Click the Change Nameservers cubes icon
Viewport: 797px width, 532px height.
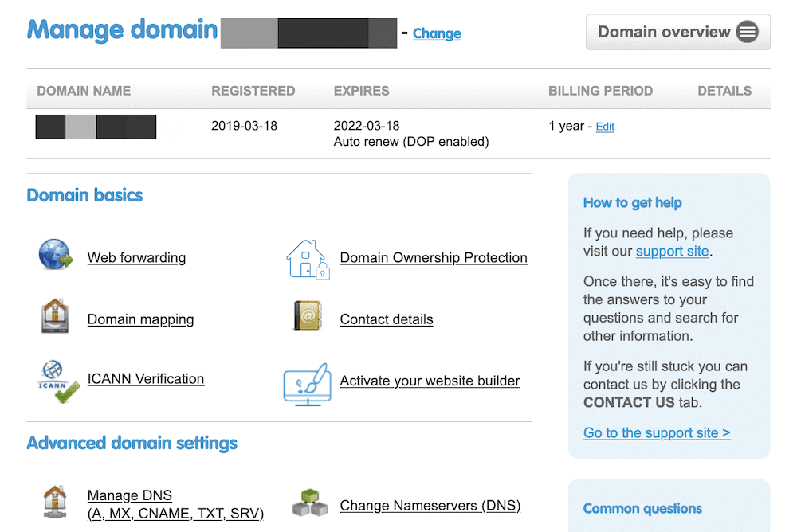click(309, 504)
